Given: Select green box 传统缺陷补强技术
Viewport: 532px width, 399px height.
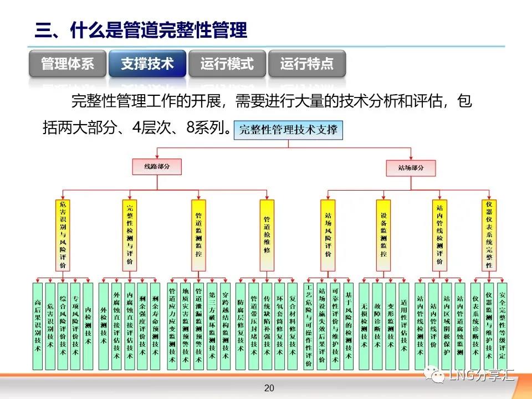Looking at the screenshot, I should point(267,326).
